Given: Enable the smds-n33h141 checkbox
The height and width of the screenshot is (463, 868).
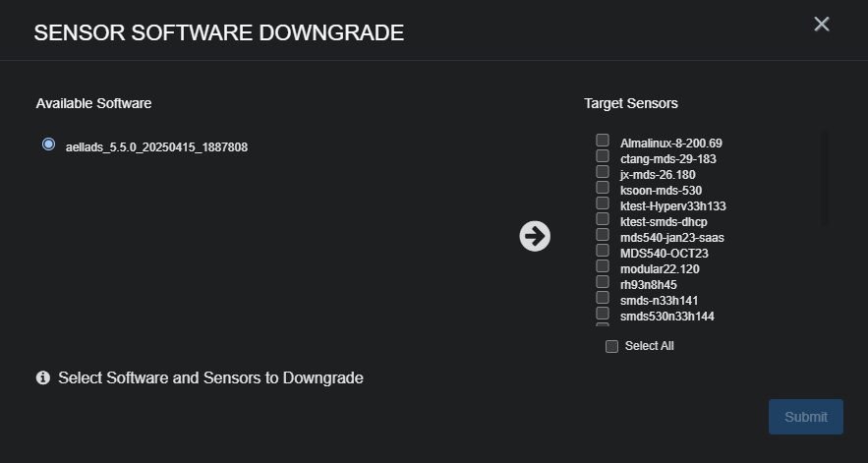Looking at the screenshot, I should coord(603,297).
